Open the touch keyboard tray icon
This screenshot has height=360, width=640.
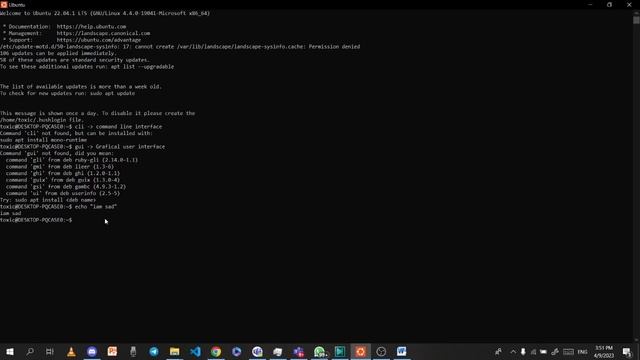tap(568, 351)
